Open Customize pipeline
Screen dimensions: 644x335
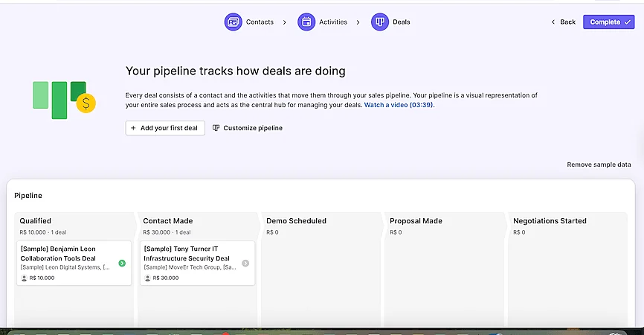pos(248,128)
